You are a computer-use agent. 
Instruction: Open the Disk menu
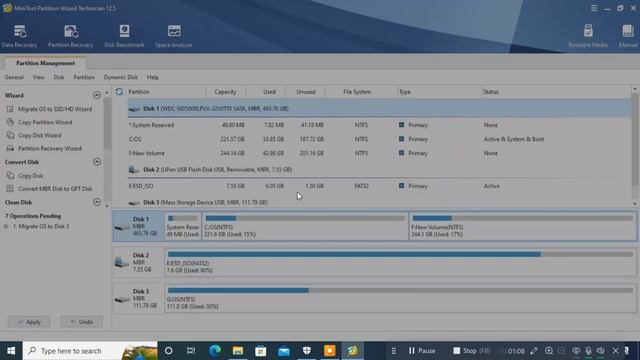pyautogui.click(x=59, y=77)
